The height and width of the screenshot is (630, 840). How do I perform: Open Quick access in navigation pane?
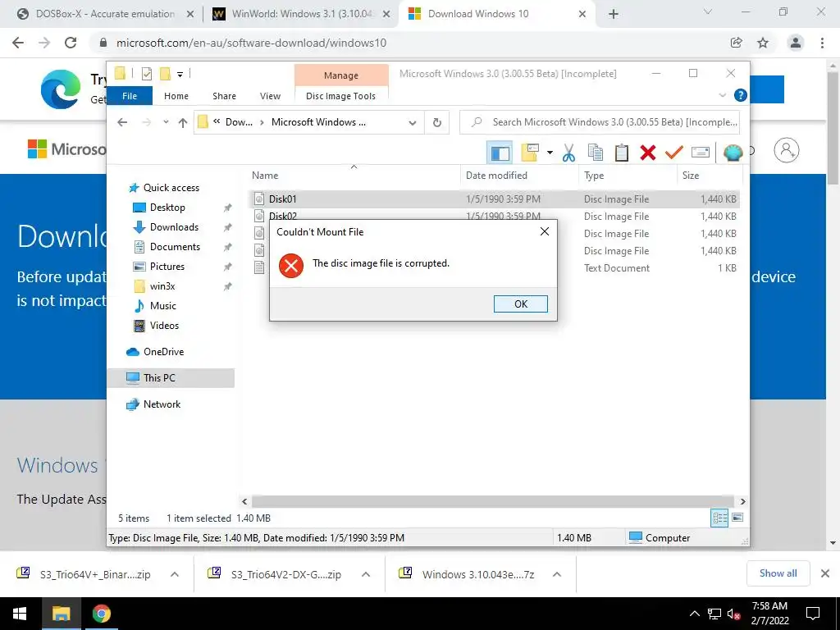[171, 188]
